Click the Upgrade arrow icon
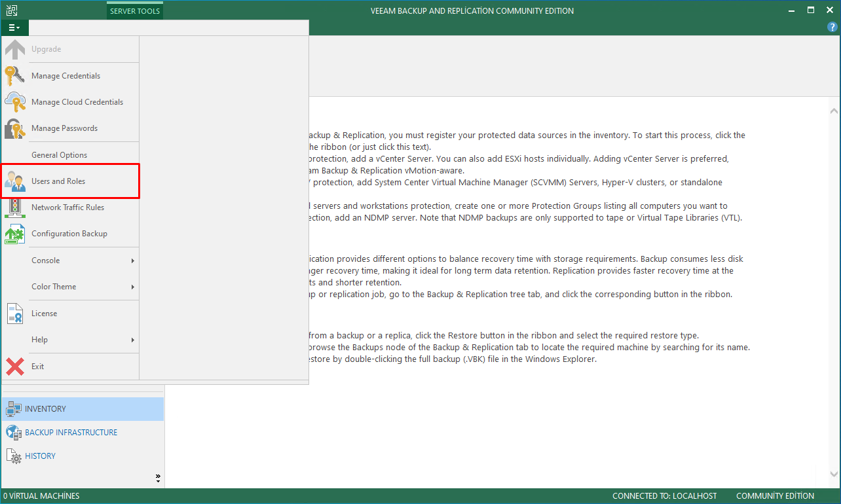The width and height of the screenshot is (841, 504). (15, 49)
